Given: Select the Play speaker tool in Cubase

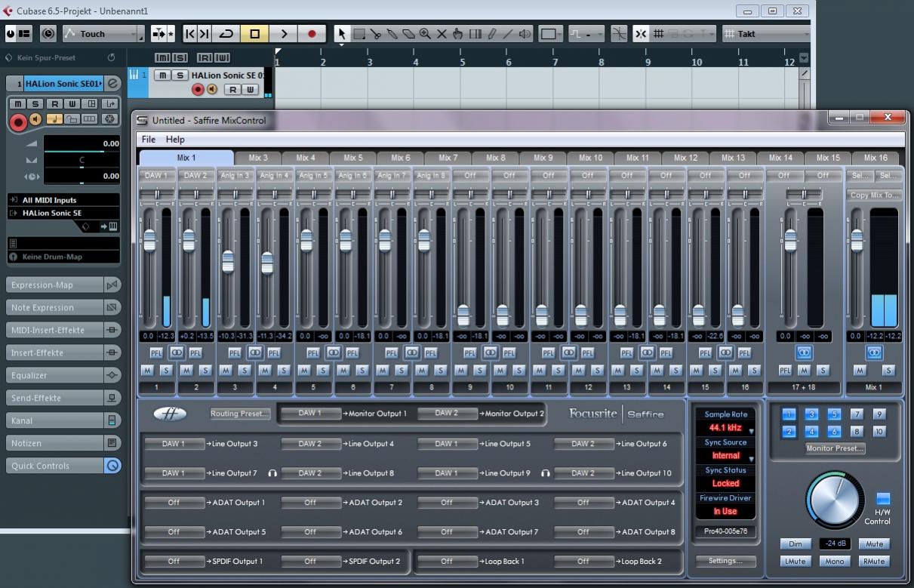Looking at the screenshot, I should click(x=525, y=34).
